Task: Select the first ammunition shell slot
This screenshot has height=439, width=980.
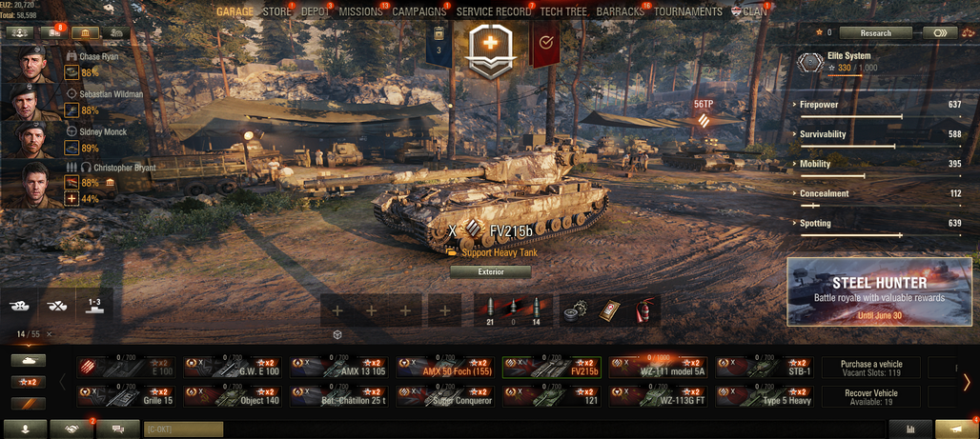Action: coord(489,310)
